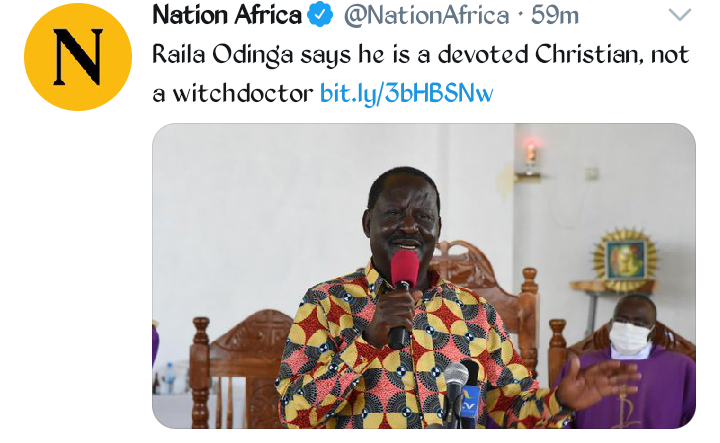Open the Nation Africa yellow profile avatar
This screenshot has width=720, height=443.
point(78,57)
